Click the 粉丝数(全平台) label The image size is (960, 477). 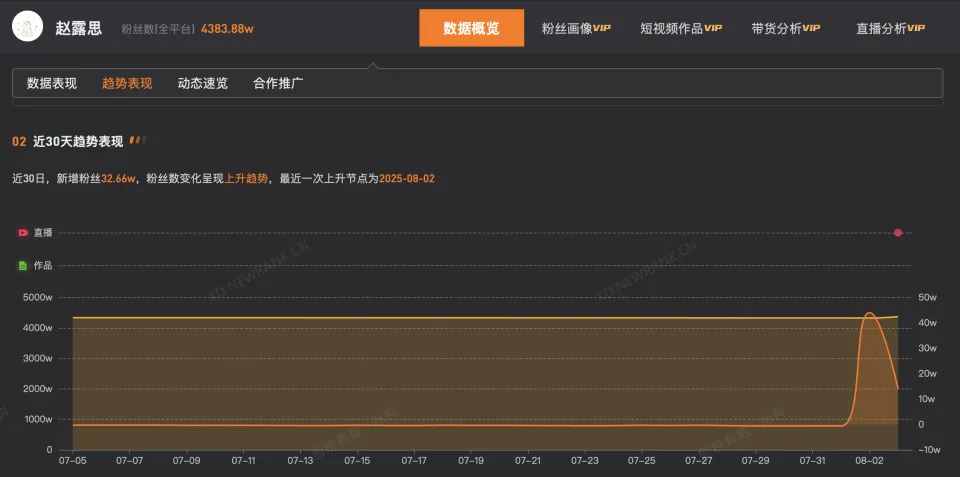click(x=159, y=29)
